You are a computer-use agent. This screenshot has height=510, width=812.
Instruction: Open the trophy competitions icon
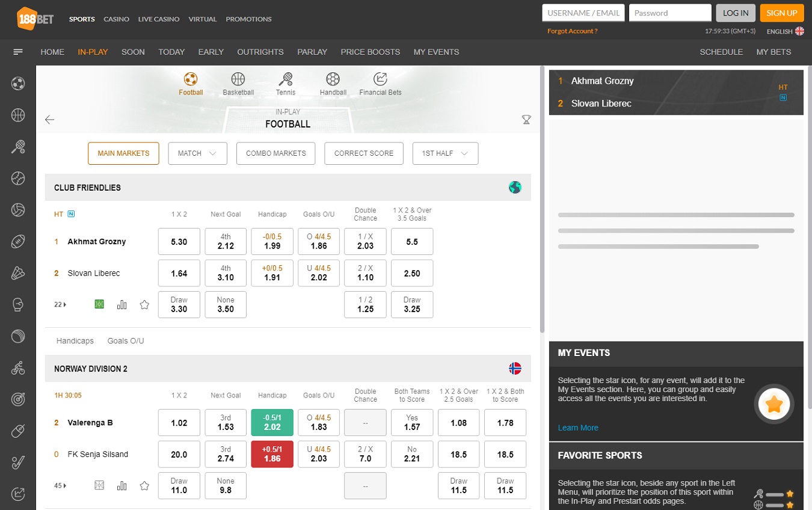[526, 120]
